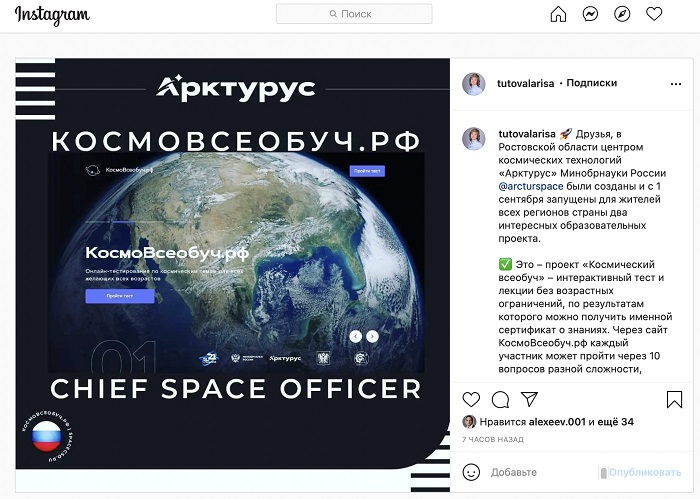The width and height of the screenshot is (700, 499).
Task: Open the post options three-dots menu
Action: (676, 84)
